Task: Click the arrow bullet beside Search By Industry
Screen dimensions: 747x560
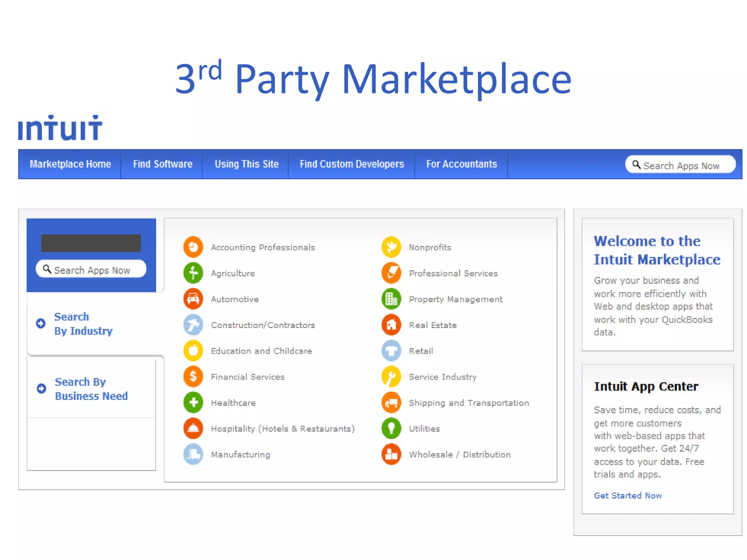Action: pos(41,323)
